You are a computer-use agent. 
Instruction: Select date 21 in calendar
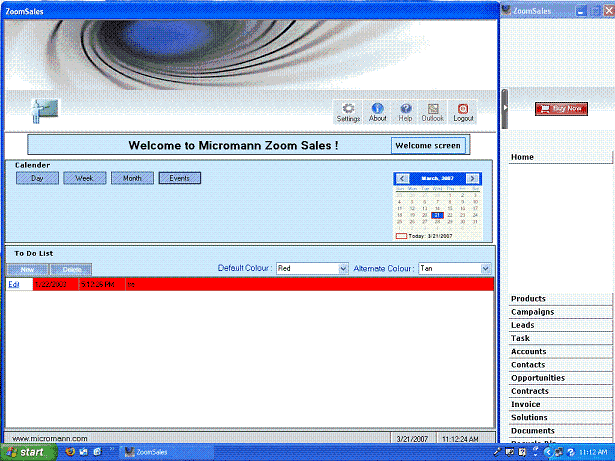pos(437,215)
